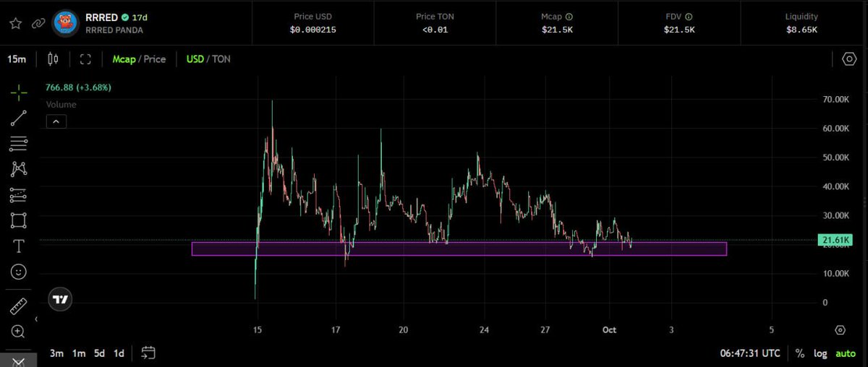The width and height of the screenshot is (868, 367).
Task: Open price axis settings gear at bottom right
Action: 840,330
